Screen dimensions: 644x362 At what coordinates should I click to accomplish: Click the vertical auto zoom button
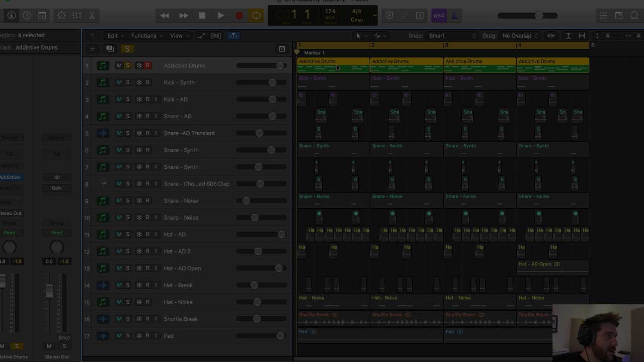[x=568, y=36]
